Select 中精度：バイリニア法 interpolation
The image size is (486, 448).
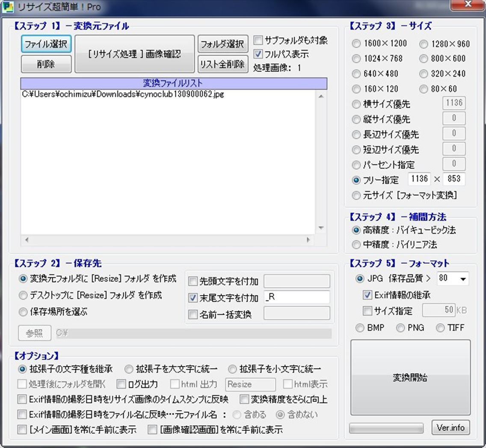pos(356,245)
